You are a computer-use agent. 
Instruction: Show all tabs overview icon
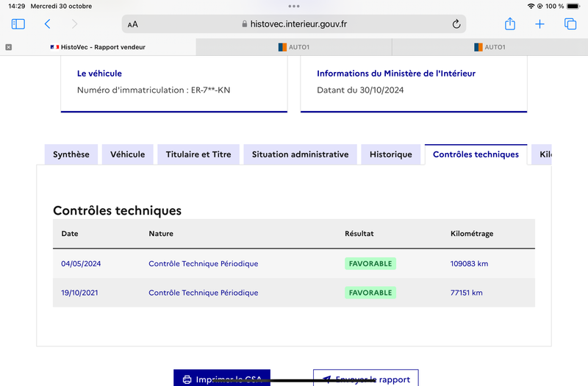570,24
